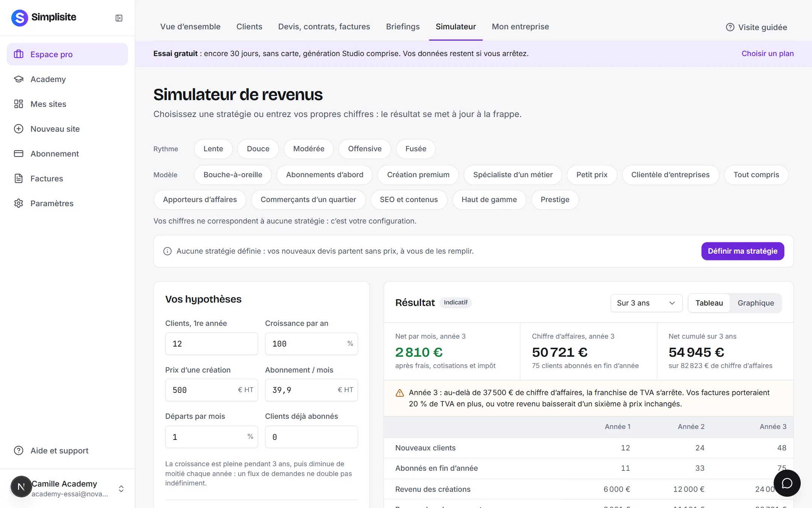812x508 pixels.
Task: Click the Espace pro briefcase icon
Action: pyautogui.click(x=18, y=54)
